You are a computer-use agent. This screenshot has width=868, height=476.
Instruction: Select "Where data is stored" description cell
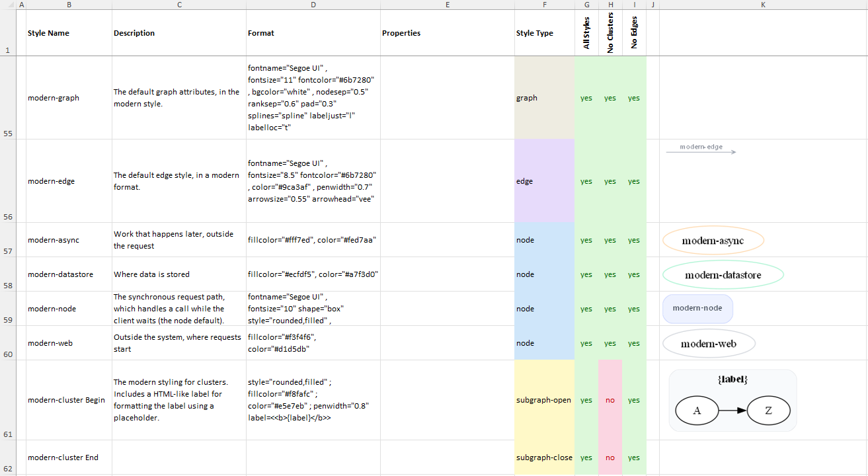pos(179,274)
